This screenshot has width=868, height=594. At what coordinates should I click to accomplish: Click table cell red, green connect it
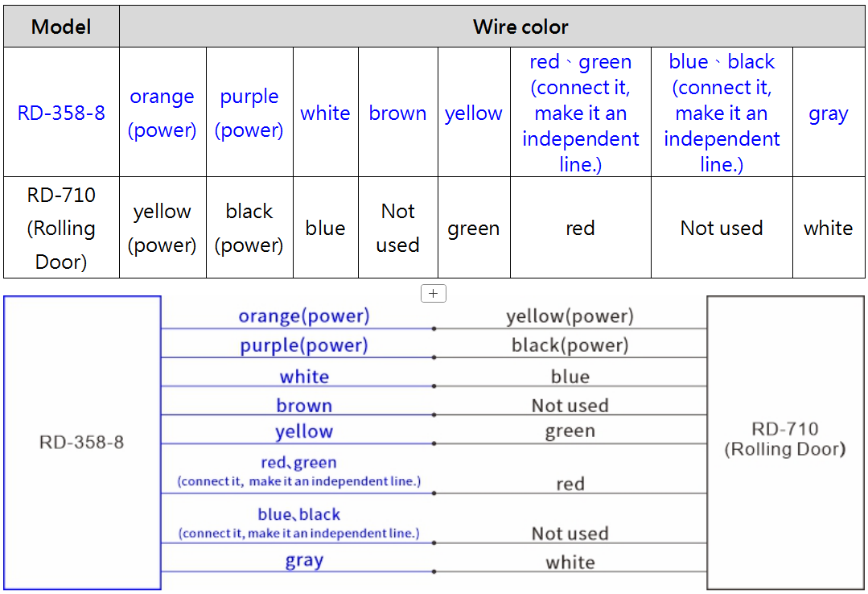[580, 113]
